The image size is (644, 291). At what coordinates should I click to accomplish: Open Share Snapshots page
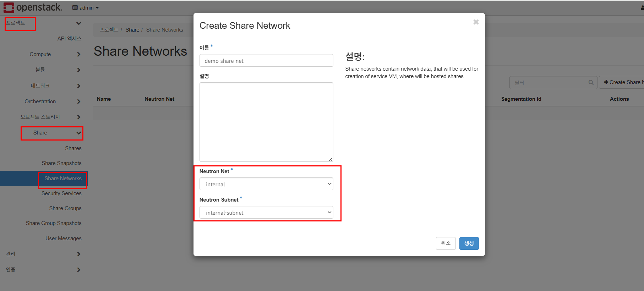(x=61, y=163)
